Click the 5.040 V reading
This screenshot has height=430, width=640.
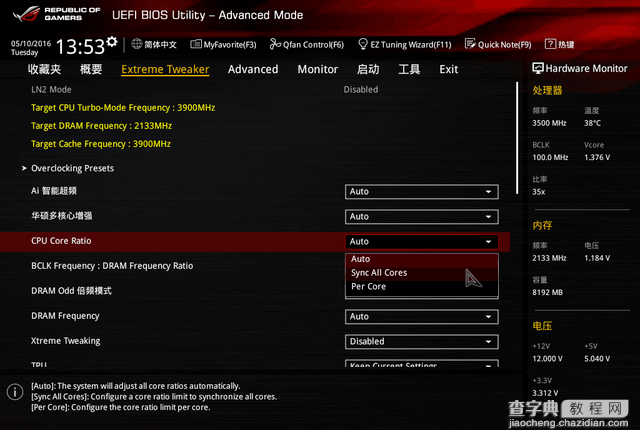tap(597, 359)
